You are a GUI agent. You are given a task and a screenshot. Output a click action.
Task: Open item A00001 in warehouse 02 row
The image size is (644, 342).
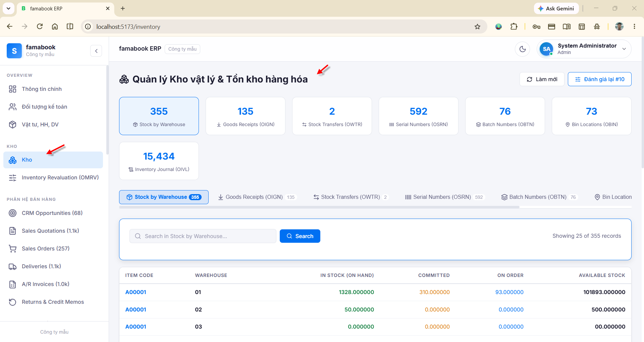(136, 309)
